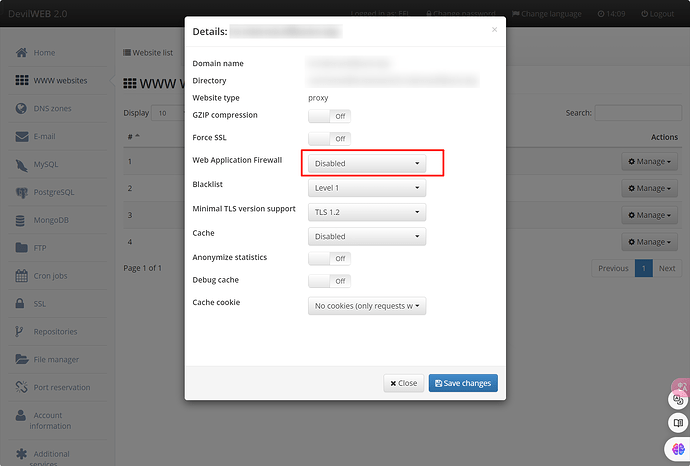Screen dimensions: 690x466
Task: Click the Close button in dialog footer
Action: point(404,383)
